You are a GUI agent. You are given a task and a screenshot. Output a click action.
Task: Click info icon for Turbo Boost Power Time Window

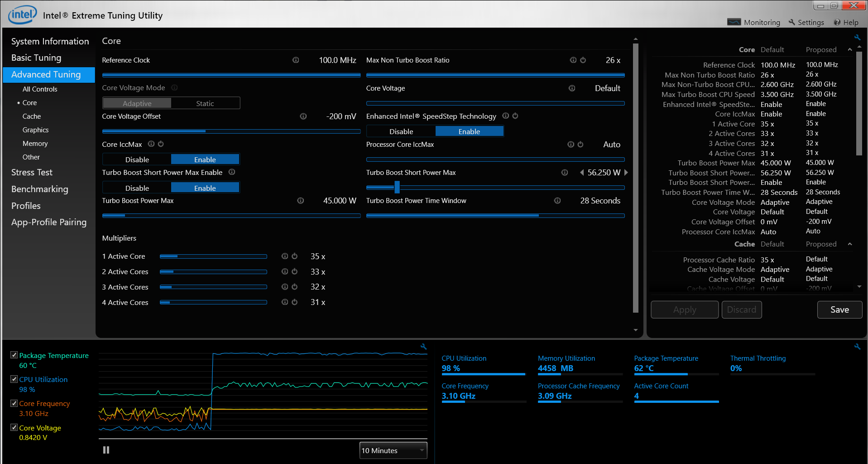coord(557,200)
